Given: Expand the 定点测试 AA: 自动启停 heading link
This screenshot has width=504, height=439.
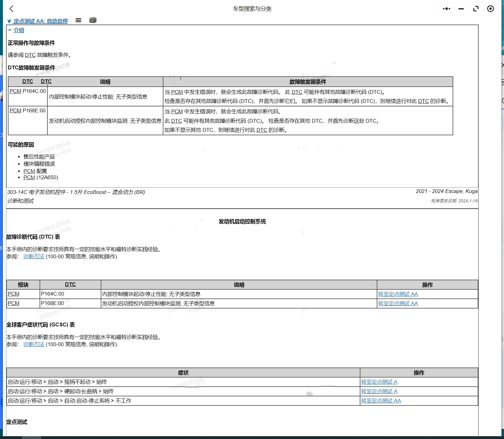Looking at the screenshot, I should (x=41, y=21).
